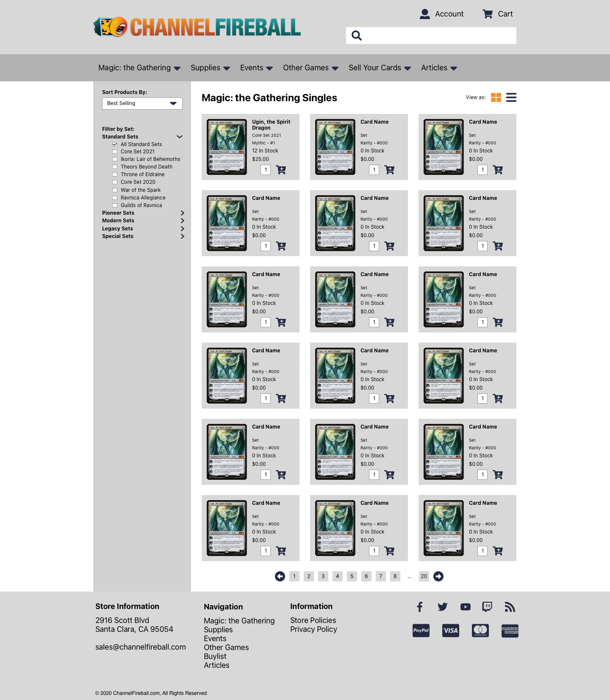Go to page 1

[294, 576]
